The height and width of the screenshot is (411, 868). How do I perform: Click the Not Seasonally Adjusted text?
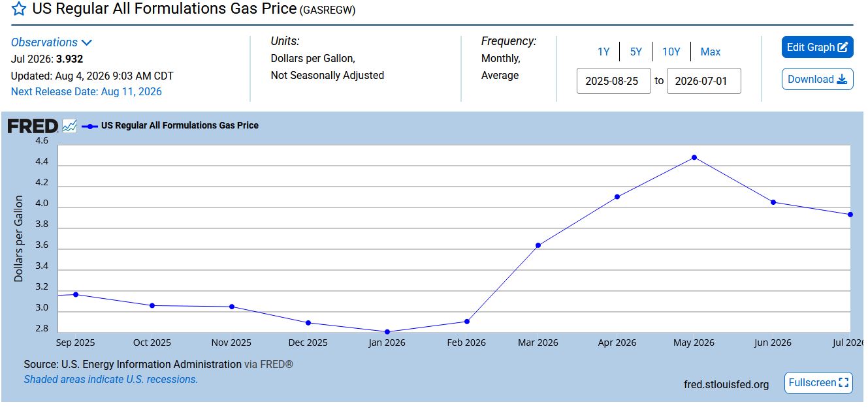coord(327,76)
